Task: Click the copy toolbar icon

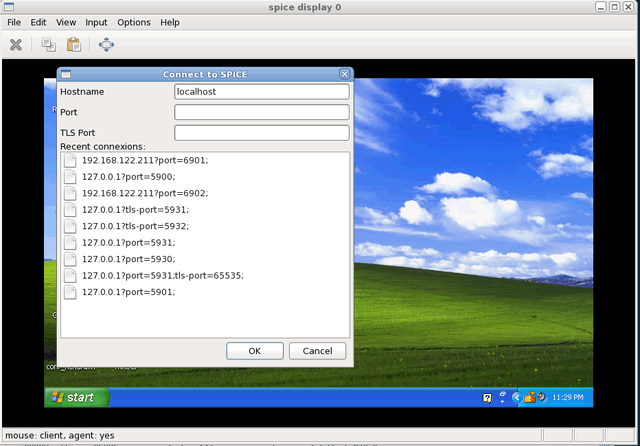Action: click(49, 44)
